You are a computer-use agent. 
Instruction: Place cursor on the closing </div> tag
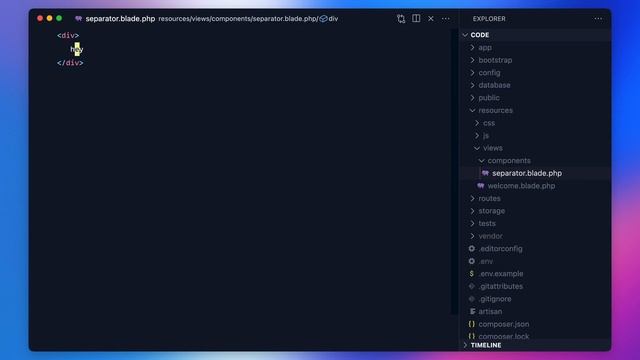coord(70,63)
